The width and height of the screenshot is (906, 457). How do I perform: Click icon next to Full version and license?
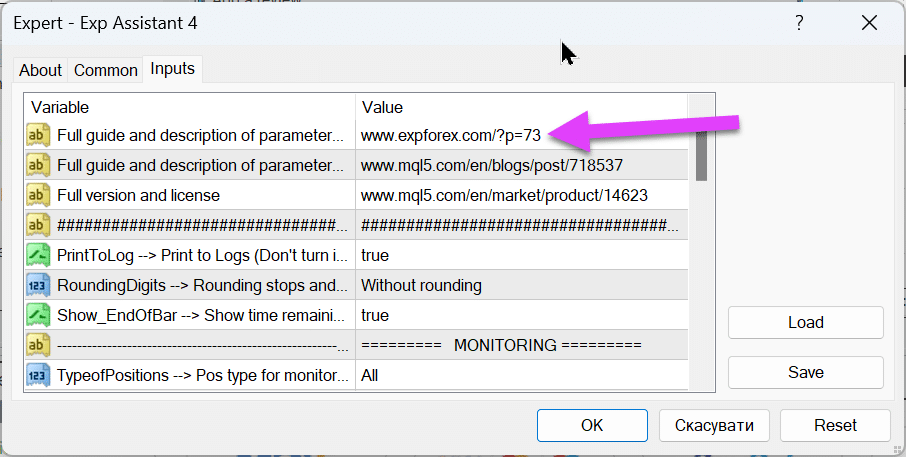(38, 195)
